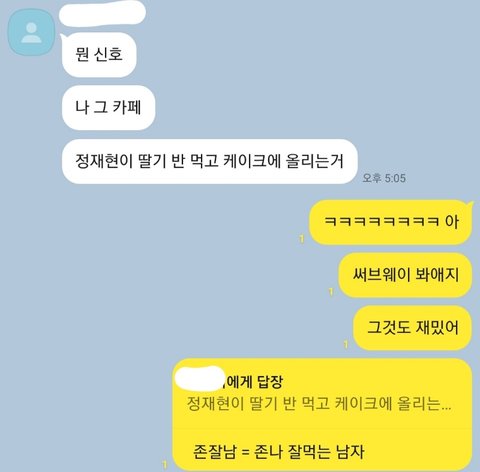Jump to original via quoted '정재현이 딸기…' preview

pos(319,404)
